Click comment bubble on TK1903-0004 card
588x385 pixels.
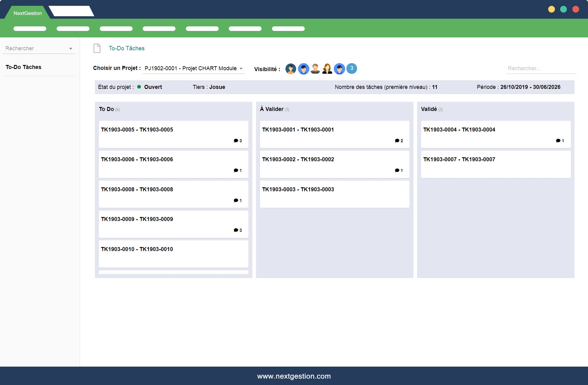tap(558, 141)
